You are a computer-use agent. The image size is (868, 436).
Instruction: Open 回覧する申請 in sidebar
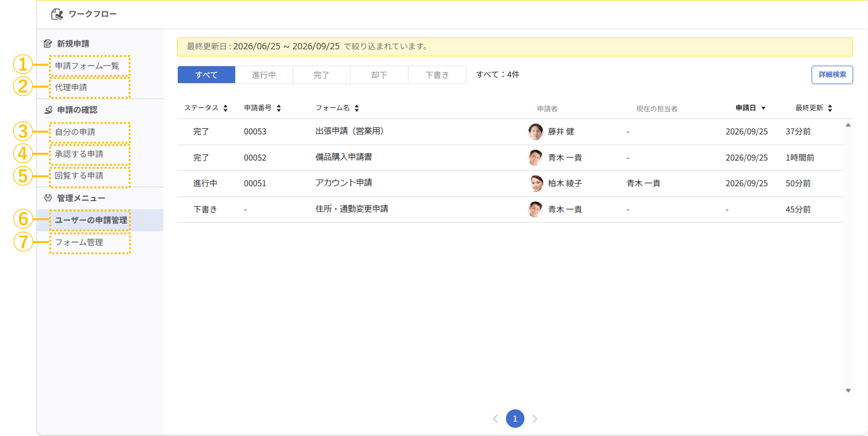click(x=79, y=176)
